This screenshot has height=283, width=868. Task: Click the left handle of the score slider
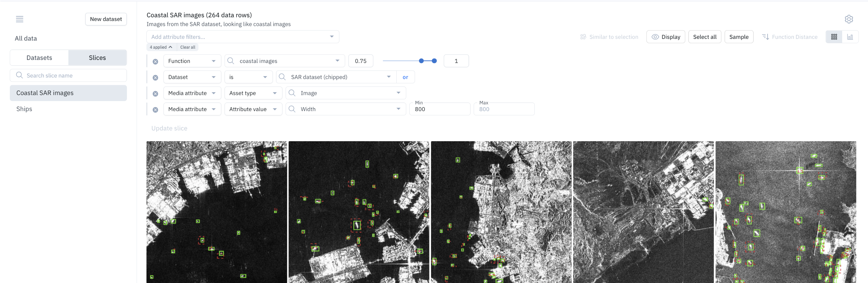click(x=421, y=61)
